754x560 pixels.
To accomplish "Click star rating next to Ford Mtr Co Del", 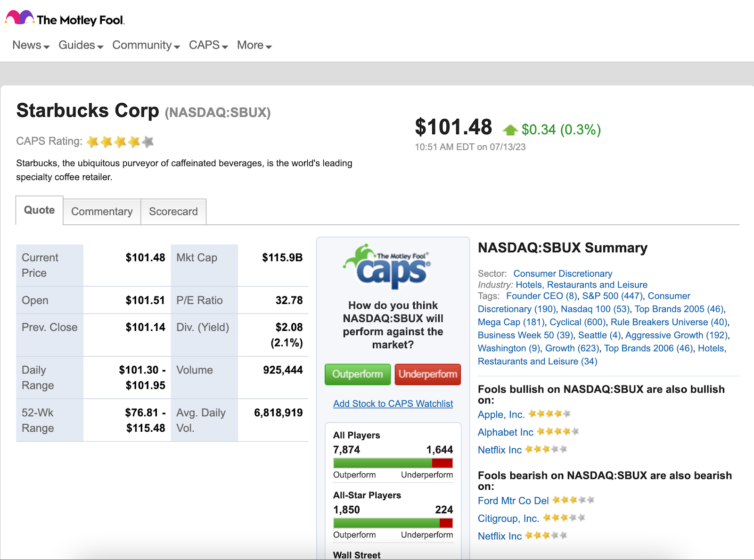I will [x=574, y=500].
